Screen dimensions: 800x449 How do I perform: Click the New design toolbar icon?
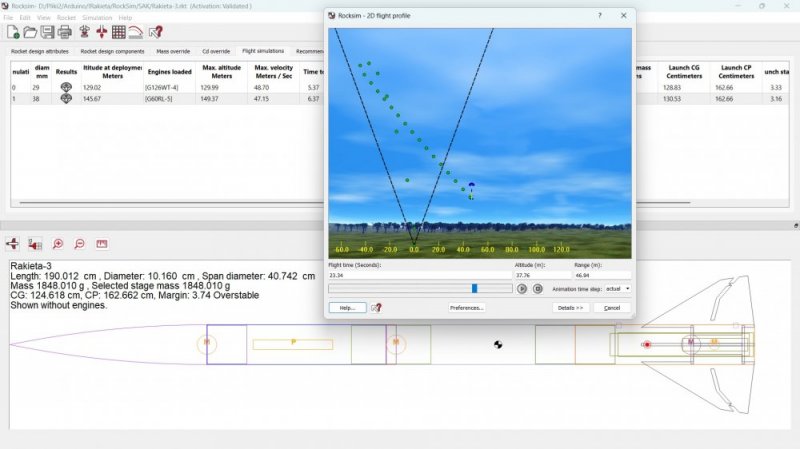13,32
